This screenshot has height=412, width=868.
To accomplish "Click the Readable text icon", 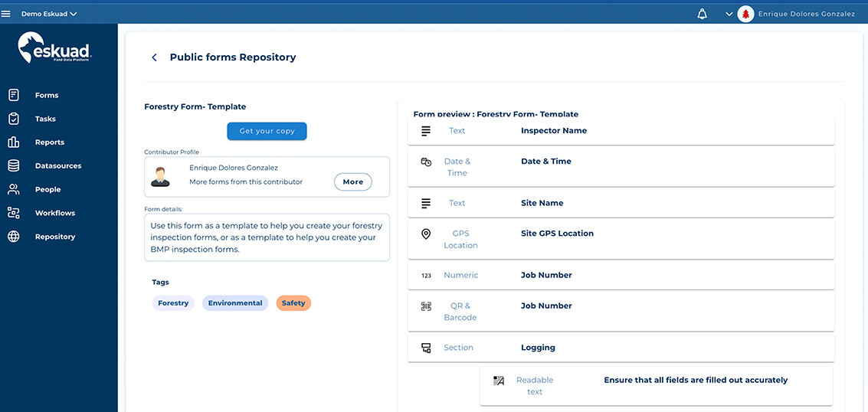I will pyautogui.click(x=498, y=381).
